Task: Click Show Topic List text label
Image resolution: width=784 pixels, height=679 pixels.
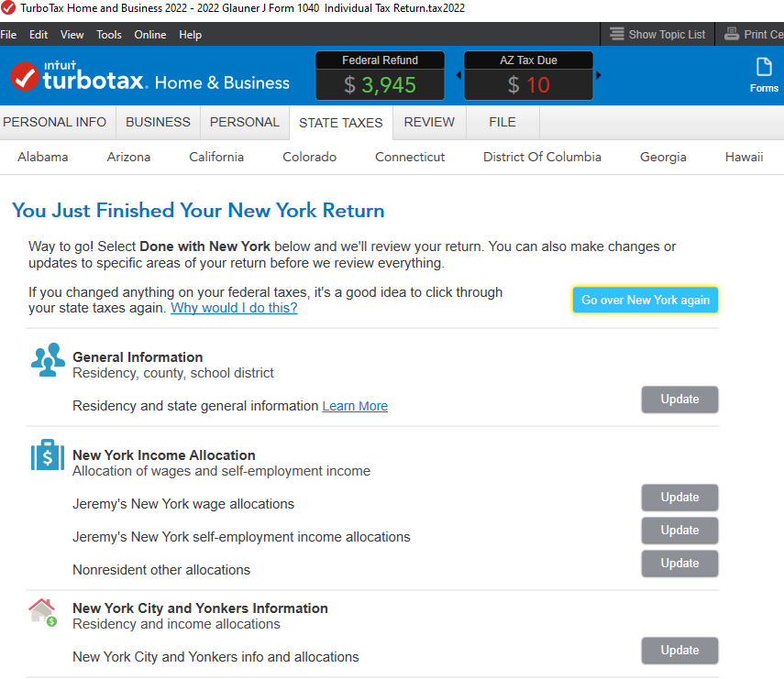Action: click(667, 35)
